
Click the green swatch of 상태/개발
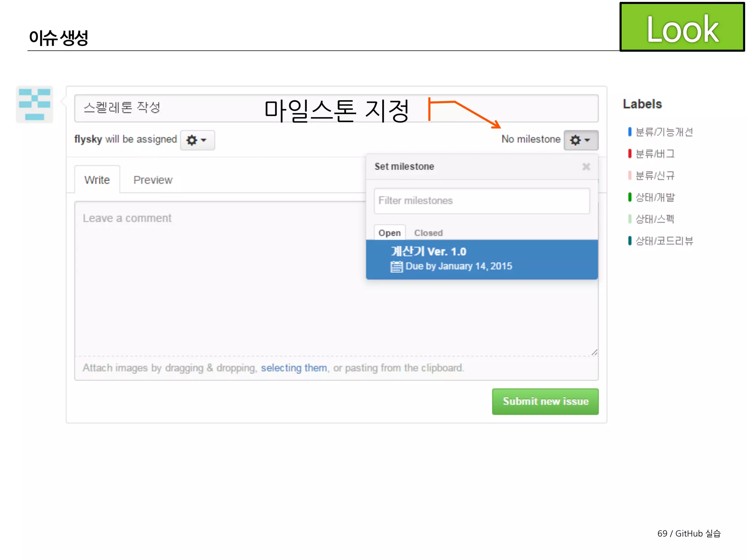coord(630,197)
